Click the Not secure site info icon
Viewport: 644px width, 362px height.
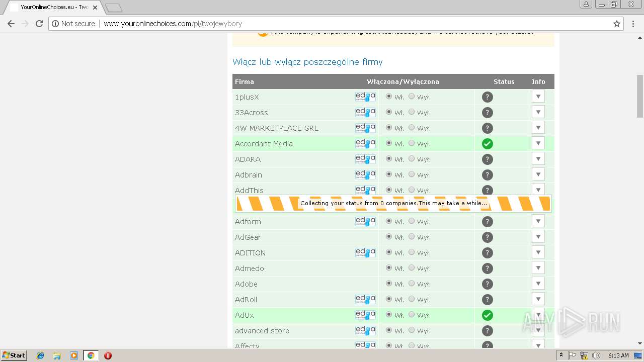tap(55, 24)
